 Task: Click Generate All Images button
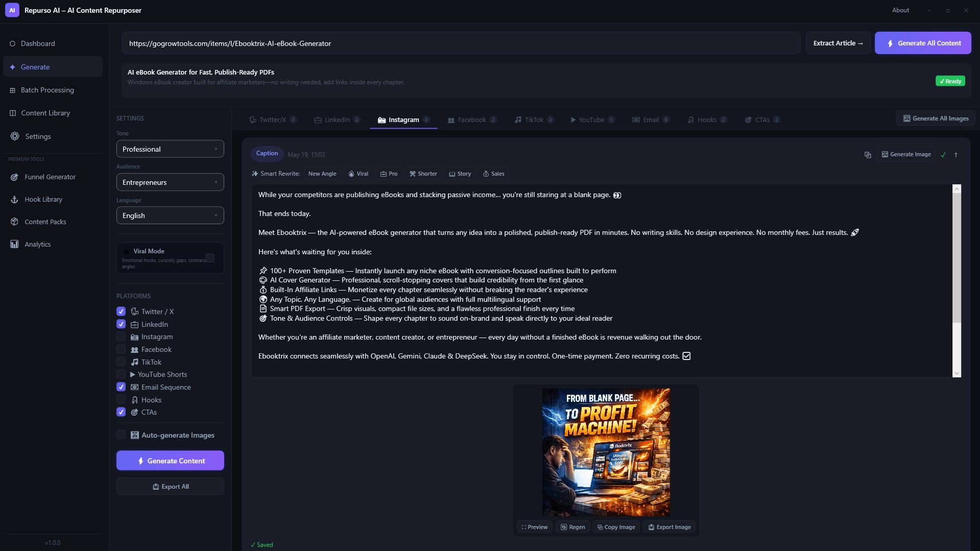(x=936, y=118)
